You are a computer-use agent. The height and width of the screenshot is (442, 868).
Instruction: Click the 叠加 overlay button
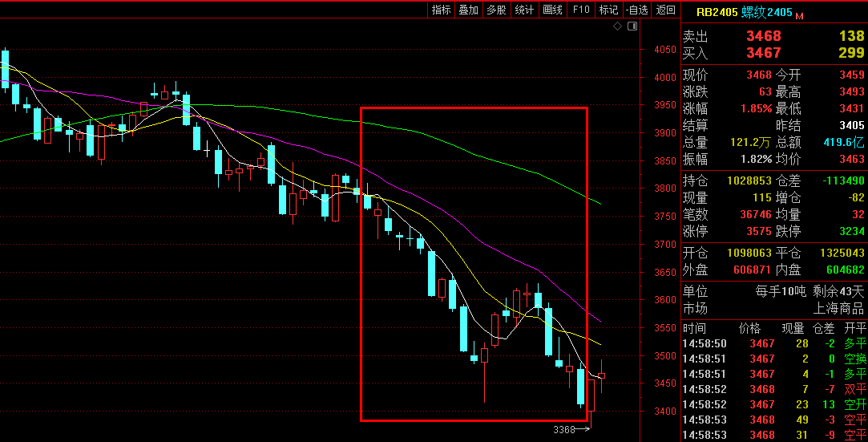tap(468, 10)
